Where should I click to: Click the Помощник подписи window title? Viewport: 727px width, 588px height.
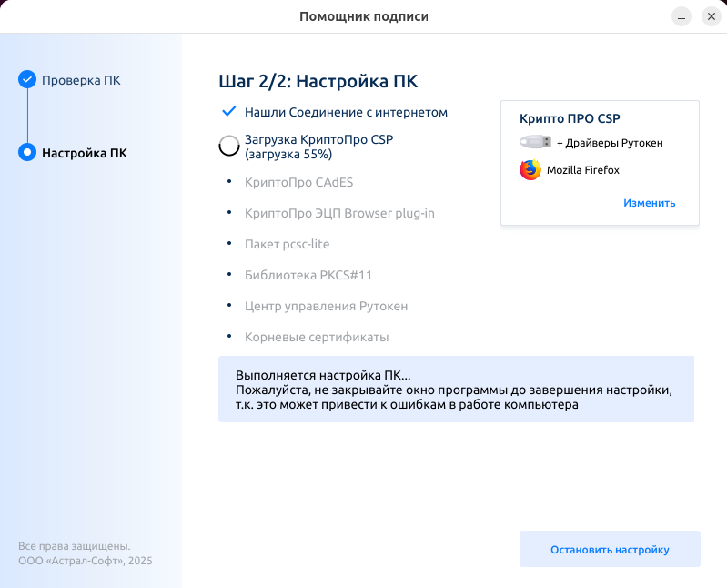click(364, 16)
